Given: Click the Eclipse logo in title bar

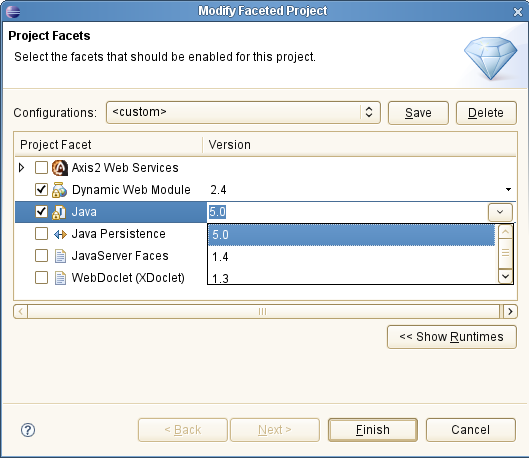Looking at the screenshot, I should [x=13, y=11].
